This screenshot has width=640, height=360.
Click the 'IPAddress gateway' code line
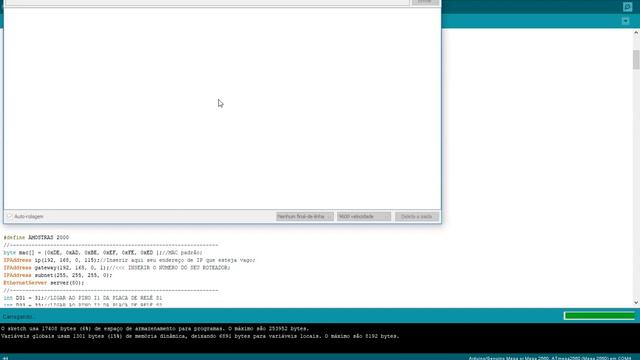coord(117,268)
